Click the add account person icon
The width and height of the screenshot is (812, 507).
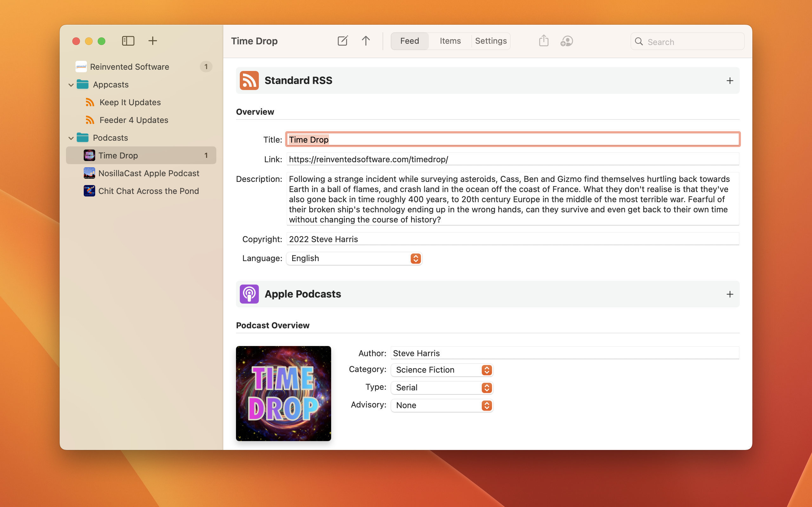click(x=566, y=41)
